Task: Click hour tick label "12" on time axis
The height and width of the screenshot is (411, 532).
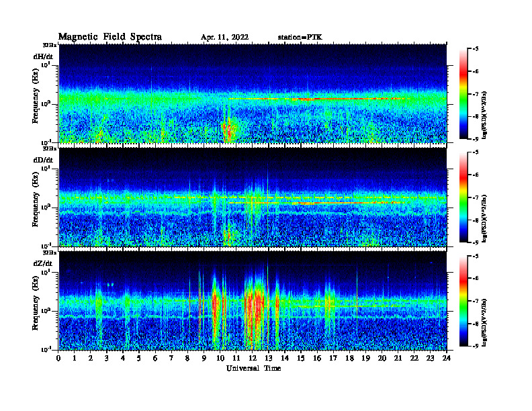Action: (x=252, y=359)
